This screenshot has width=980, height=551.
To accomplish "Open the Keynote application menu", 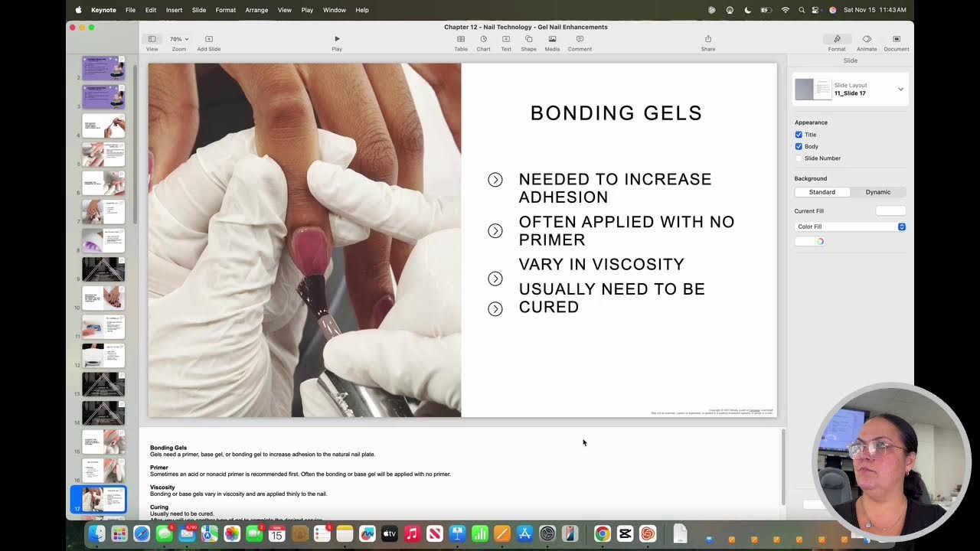I will coord(103,10).
